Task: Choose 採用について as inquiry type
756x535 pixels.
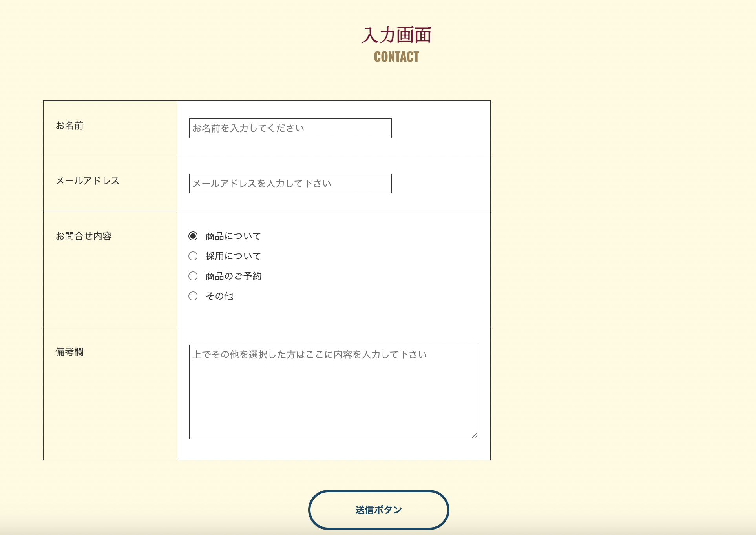Action: [x=193, y=256]
